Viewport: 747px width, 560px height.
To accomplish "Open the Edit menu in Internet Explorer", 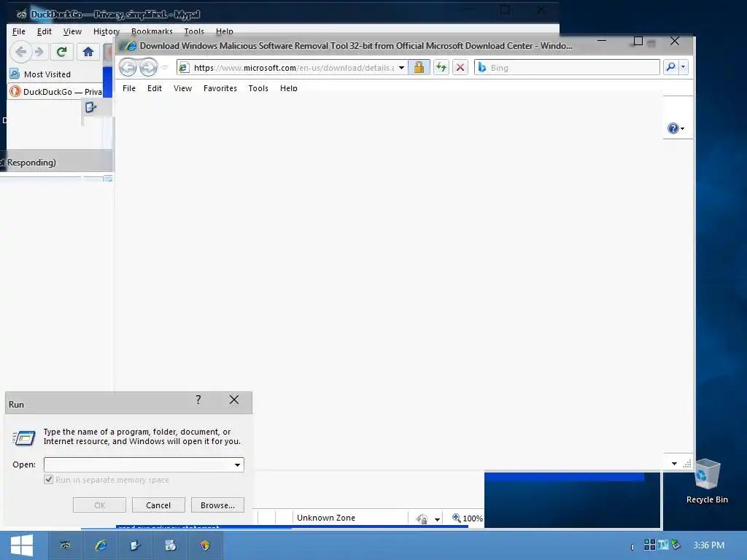I will (155, 88).
